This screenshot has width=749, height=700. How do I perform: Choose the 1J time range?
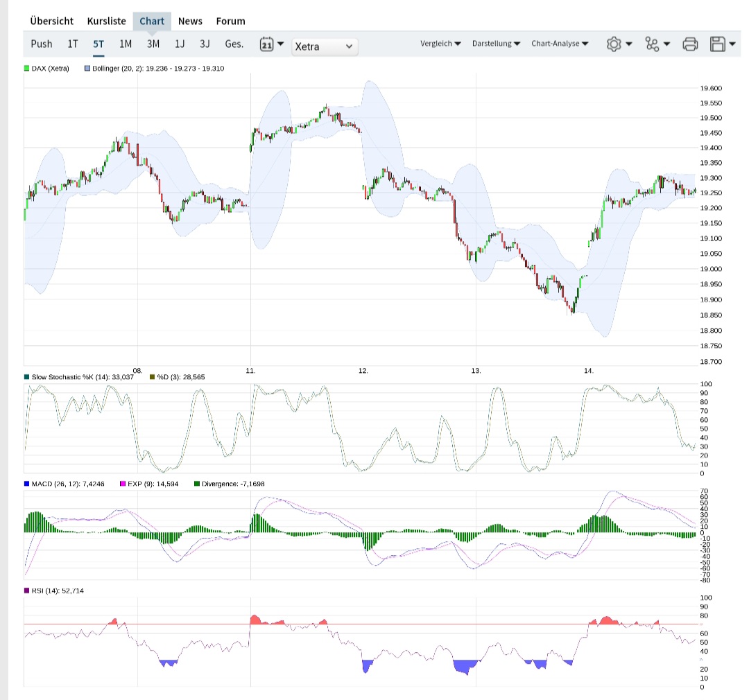pos(180,44)
